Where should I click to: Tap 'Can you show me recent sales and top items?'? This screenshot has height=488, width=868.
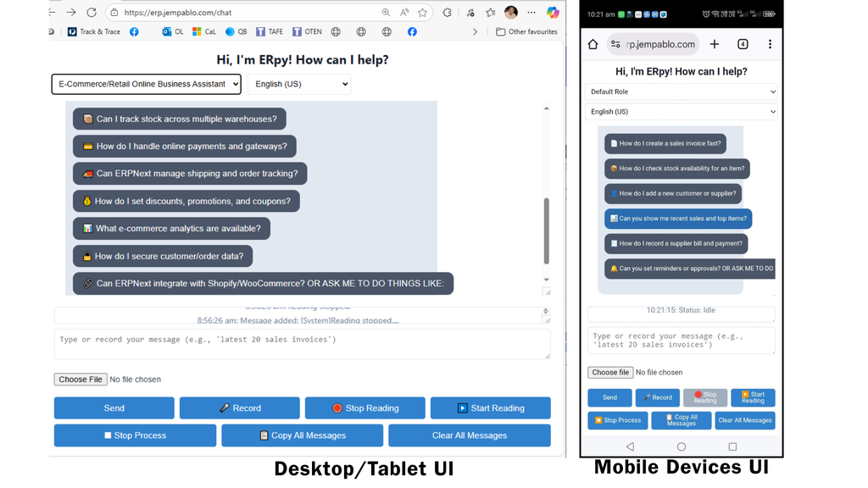[x=678, y=219]
